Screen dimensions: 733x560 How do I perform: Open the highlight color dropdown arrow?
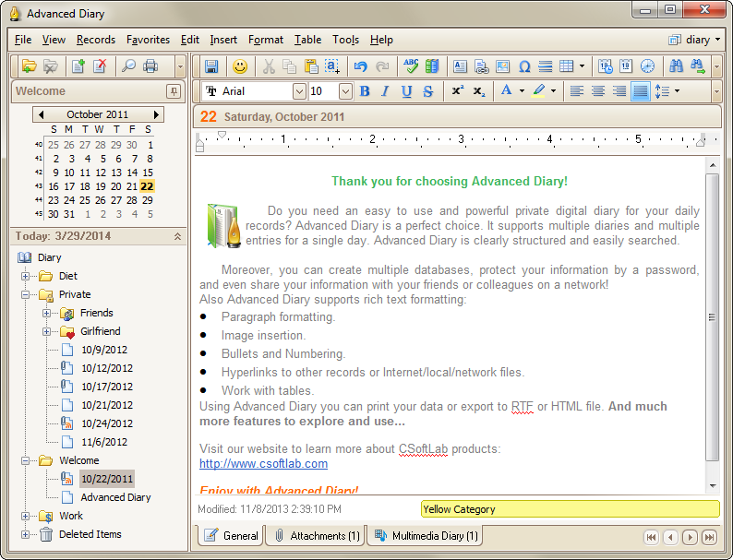(554, 91)
